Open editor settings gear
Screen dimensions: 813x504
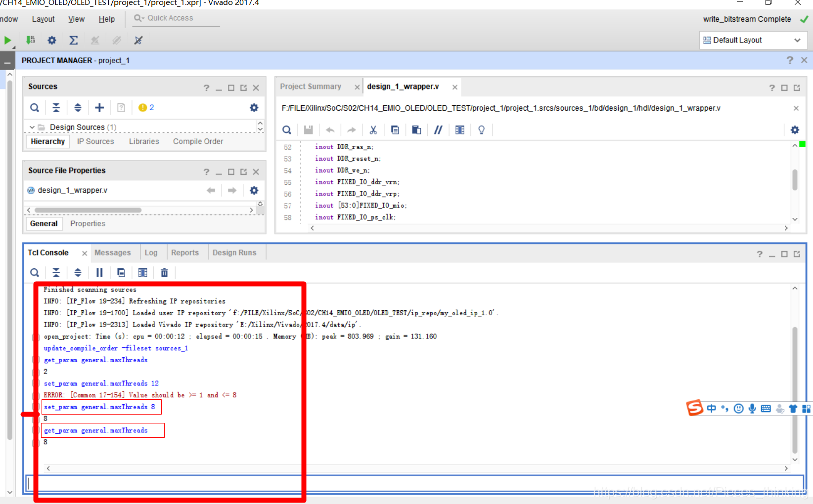795,130
